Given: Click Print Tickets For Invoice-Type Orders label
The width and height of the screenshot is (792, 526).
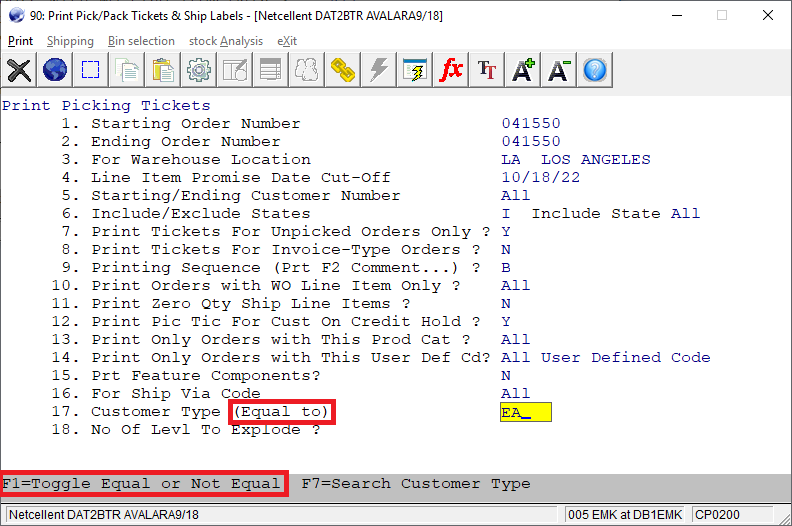Looking at the screenshot, I should click(285, 250).
